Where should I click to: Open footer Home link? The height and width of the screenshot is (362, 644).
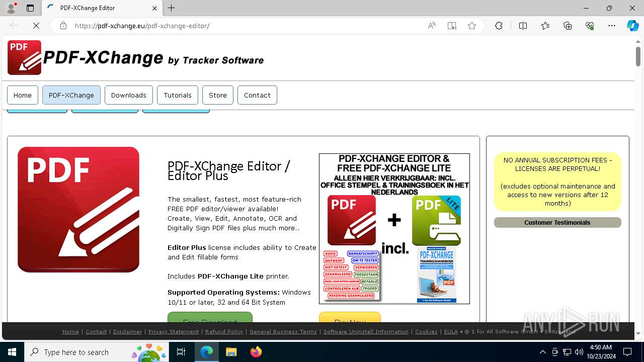tap(70, 331)
